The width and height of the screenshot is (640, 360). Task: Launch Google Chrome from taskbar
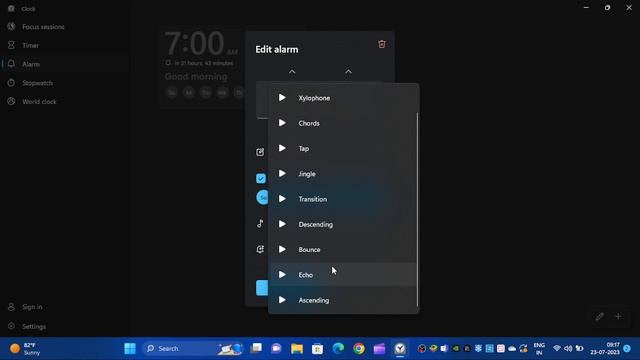[359, 349]
